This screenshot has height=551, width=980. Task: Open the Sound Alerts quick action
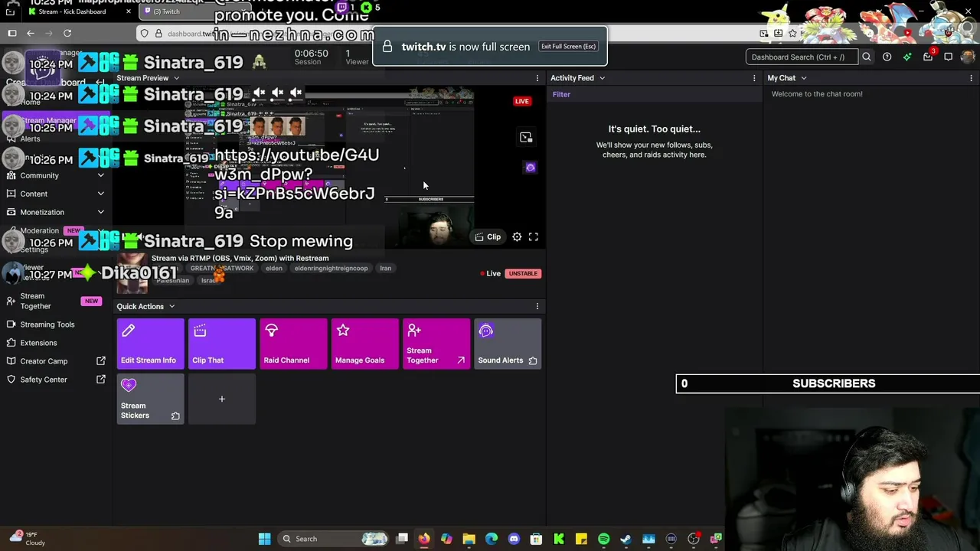tap(508, 344)
